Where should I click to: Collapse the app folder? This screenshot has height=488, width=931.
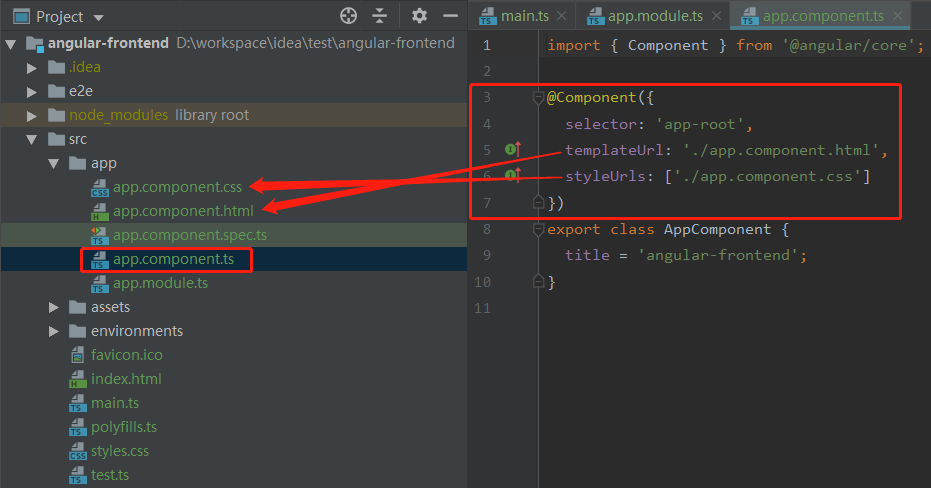coord(54,163)
